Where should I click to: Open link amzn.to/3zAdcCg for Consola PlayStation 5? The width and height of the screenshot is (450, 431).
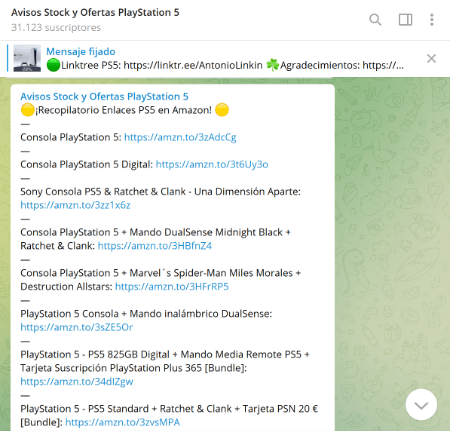click(180, 137)
